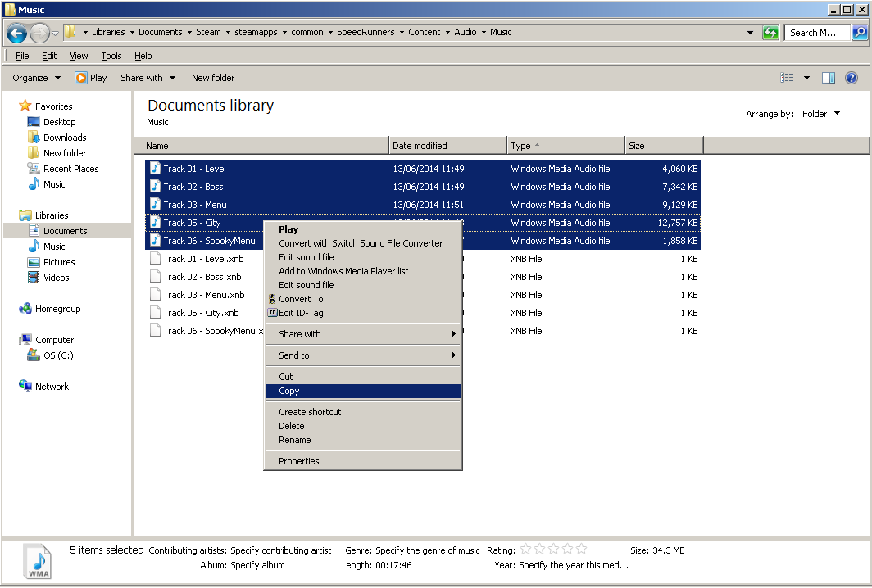872x588 pixels.
Task: Choose Create shortcut option
Action: click(x=362, y=412)
